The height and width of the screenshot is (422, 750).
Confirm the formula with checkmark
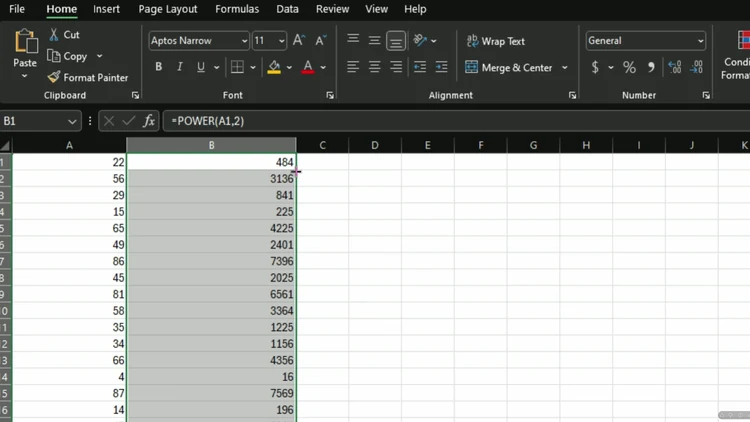click(129, 121)
